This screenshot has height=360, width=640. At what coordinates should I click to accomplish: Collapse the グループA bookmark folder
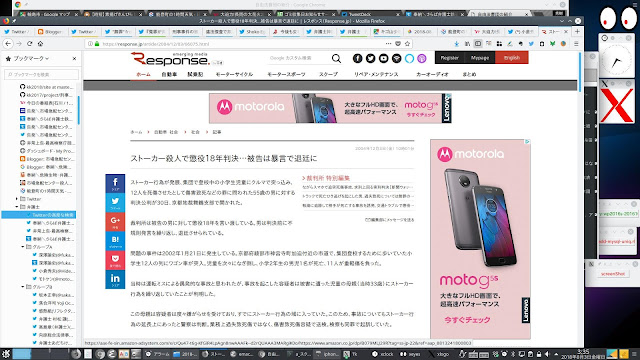[x=23, y=247]
